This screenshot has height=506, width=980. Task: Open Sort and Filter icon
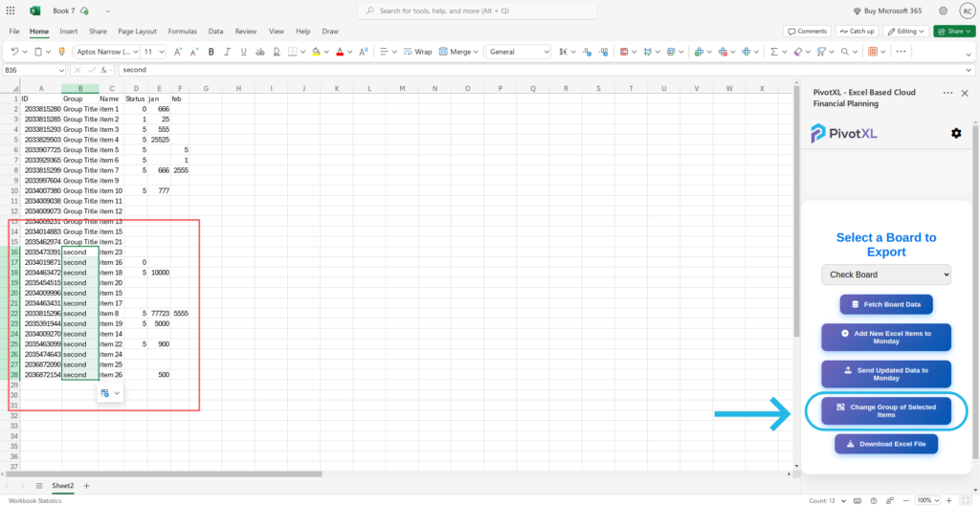[821, 52]
